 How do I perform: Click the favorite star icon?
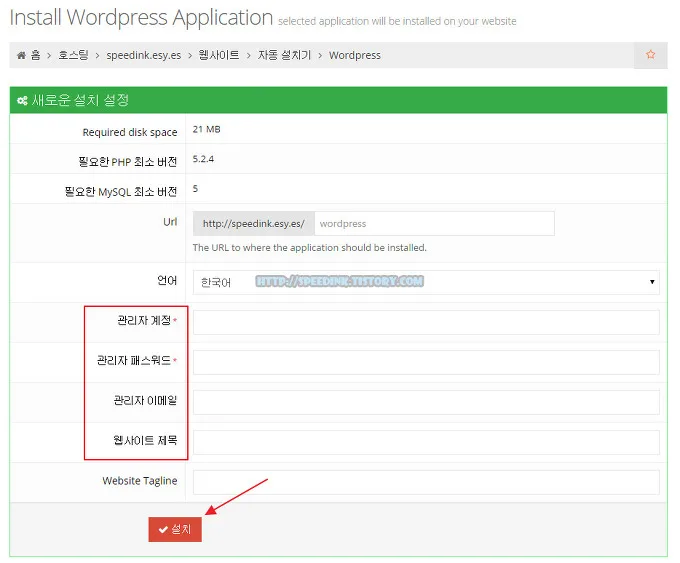point(650,55)
